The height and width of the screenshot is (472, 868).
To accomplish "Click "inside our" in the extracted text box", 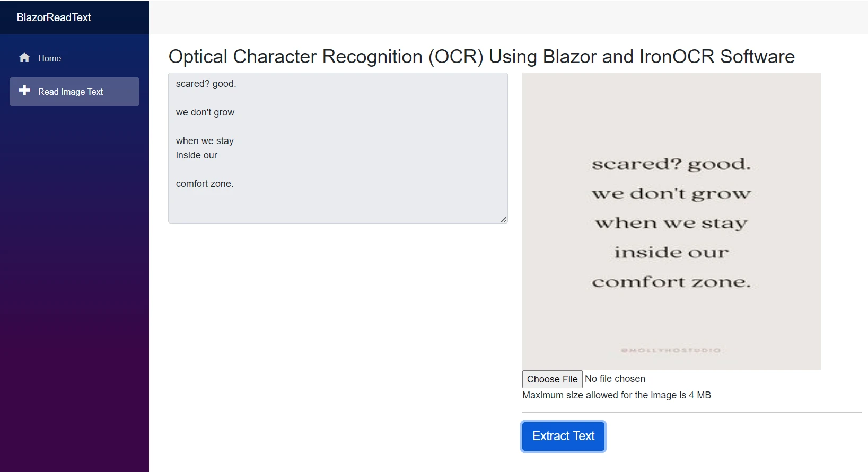I will click(x=196, y=155).
